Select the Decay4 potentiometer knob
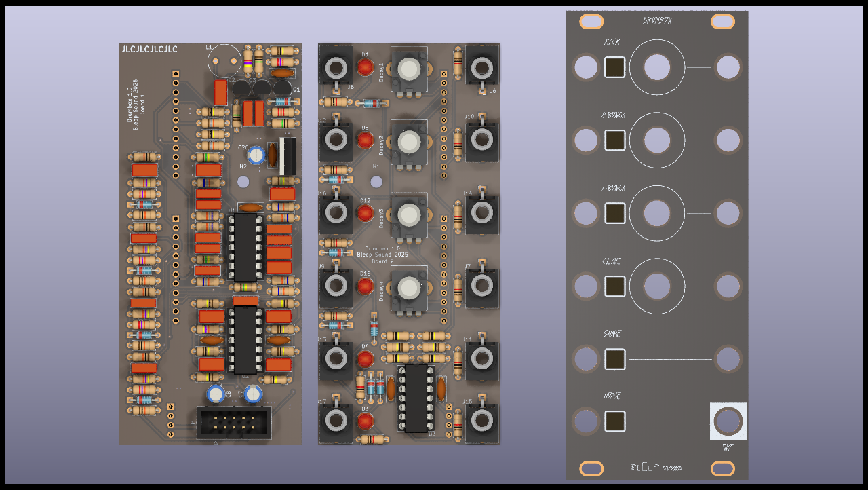Screen dimensions: 868x490 pyautogui.click(x=409, y=287)
